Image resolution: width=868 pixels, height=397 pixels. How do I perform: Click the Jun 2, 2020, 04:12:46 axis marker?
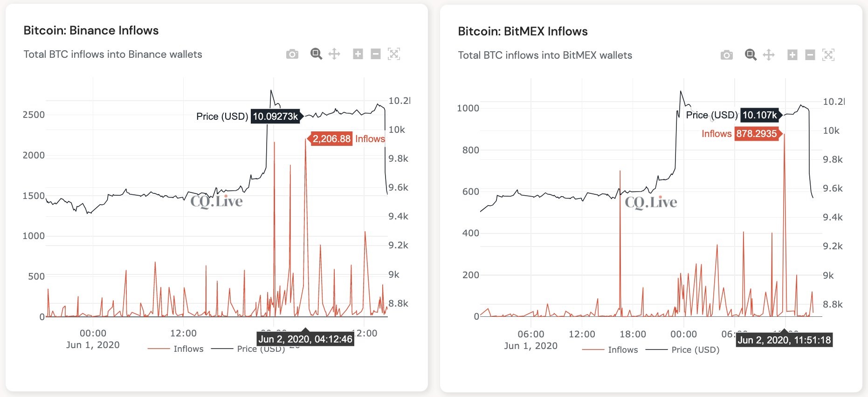point(305,339)
